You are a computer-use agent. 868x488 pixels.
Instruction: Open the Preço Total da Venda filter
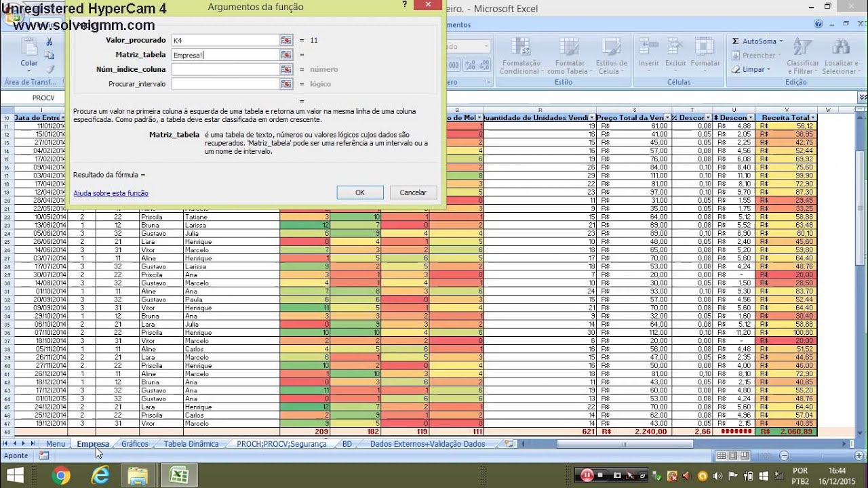(x=669, y=118)
